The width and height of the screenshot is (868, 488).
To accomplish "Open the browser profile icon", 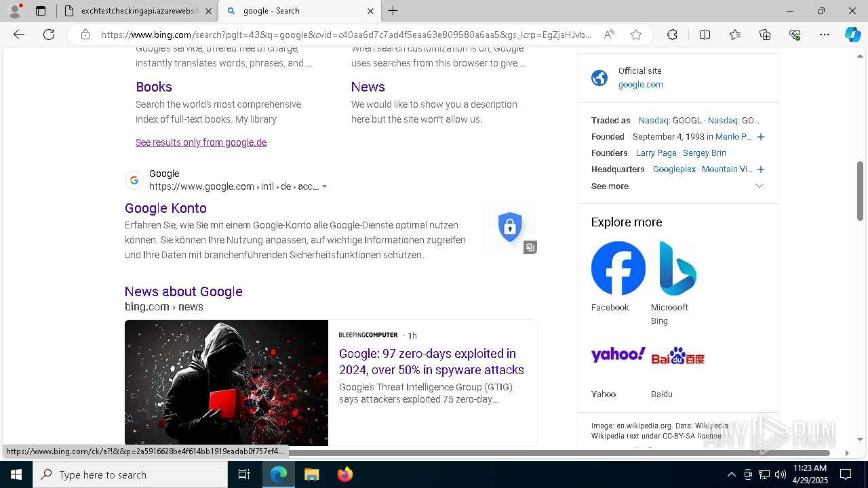I will pyautogui.click(x=15, y=11).
